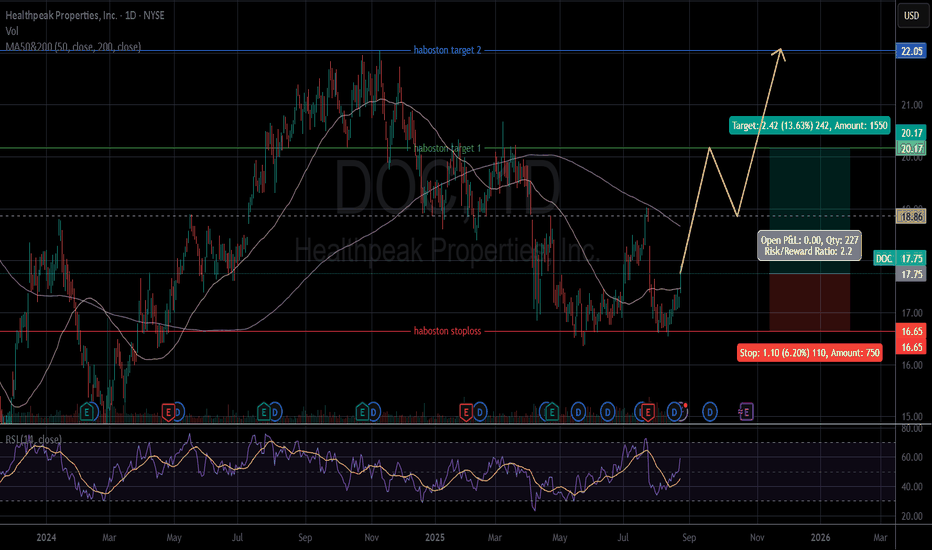Click the red earnings marker near February 2025
Viewport: 932px width, 550px height.
466,411
